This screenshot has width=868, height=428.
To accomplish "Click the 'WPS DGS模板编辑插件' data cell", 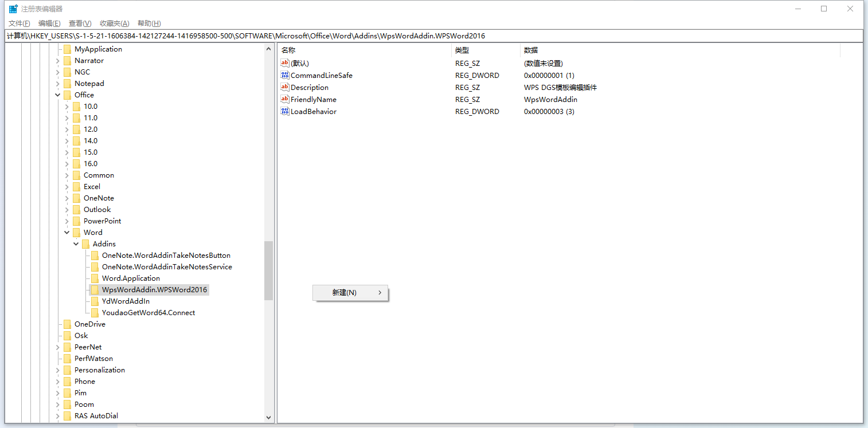I will (561, 88).
